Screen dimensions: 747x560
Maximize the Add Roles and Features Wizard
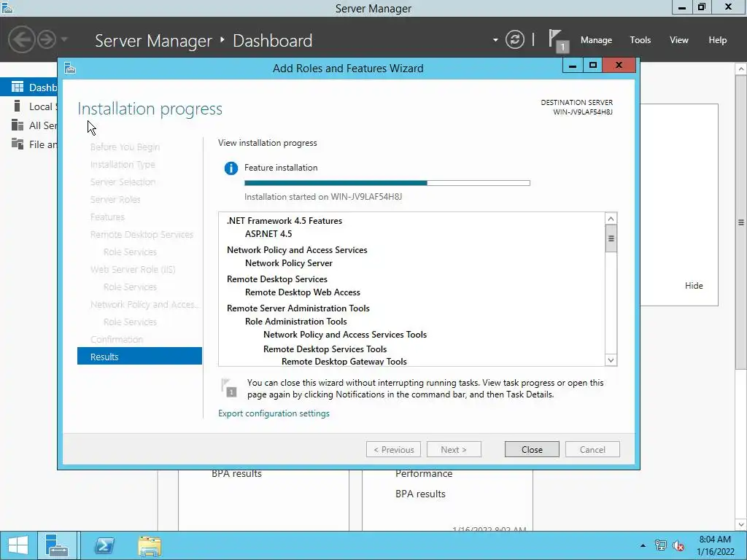coord(592,66)
